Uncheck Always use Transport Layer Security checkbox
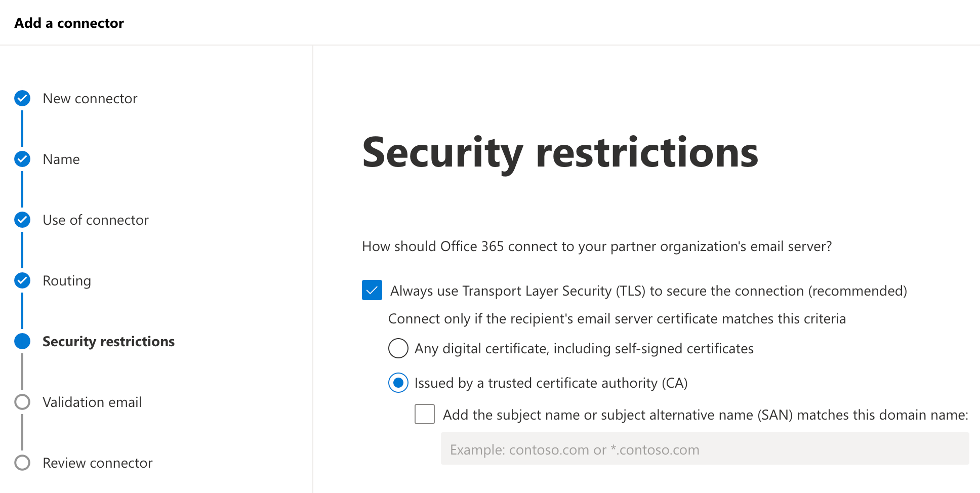Image resolution: width=980 pixels, height=493 pixels. coord(372,291)
